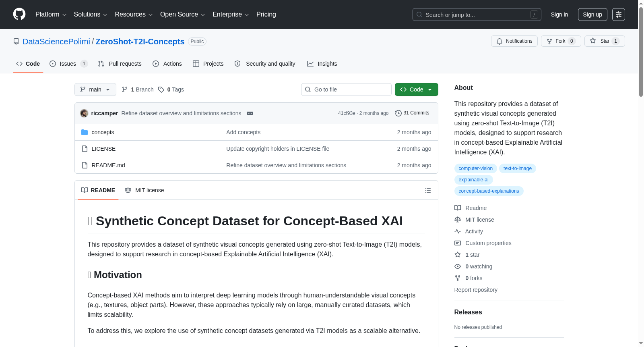Click the Sign up button

point(592,15)
